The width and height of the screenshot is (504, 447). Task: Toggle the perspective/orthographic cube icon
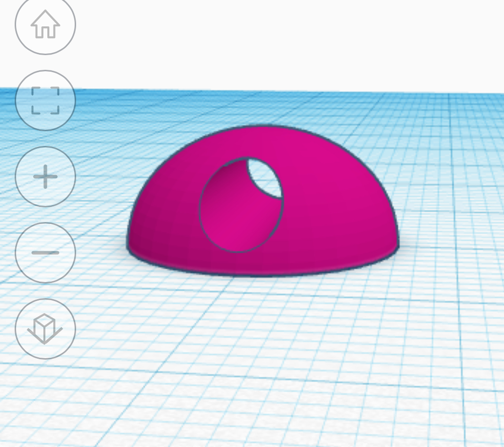click(45, 328)
